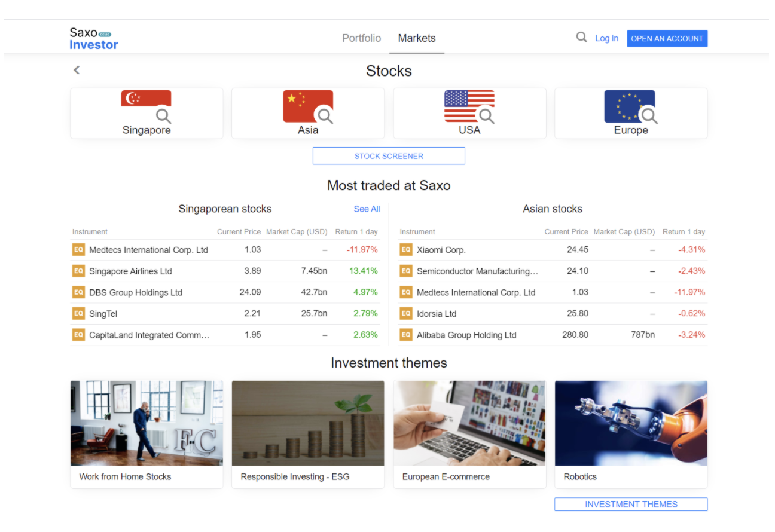The height and width of the screenshot is (532, 775).
Task: Select Semiconductor Manufacturing… stock name
Action: pos(477,271)
